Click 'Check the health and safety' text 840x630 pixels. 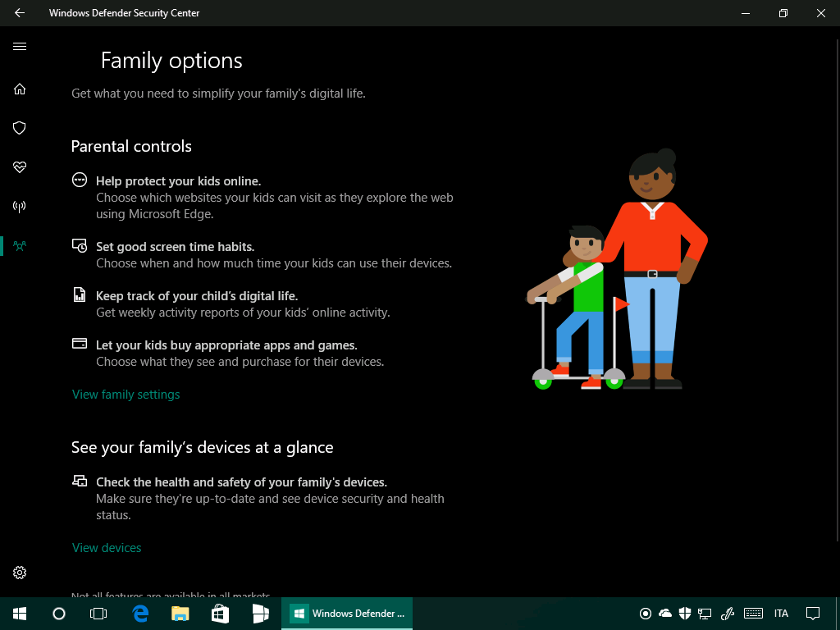pos(242,482)
